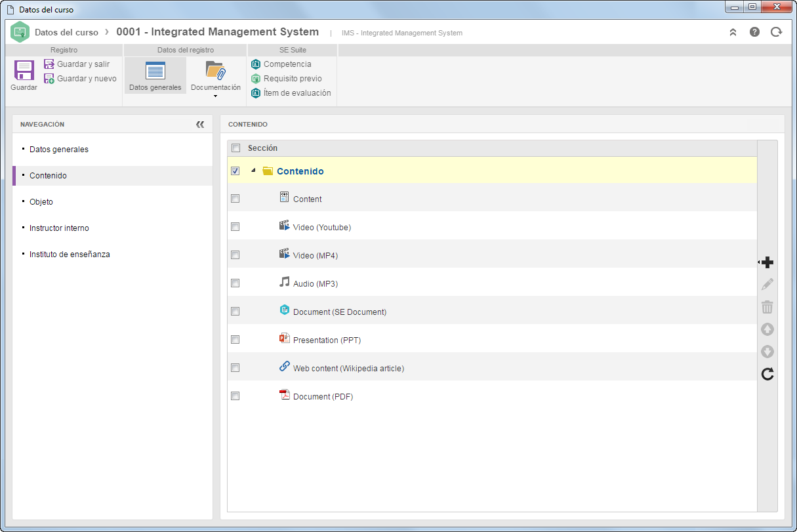Click the Presentation (PPT) icon
Image resolution: width=797 pixels, height=532 pixels.
pos(284,338)
